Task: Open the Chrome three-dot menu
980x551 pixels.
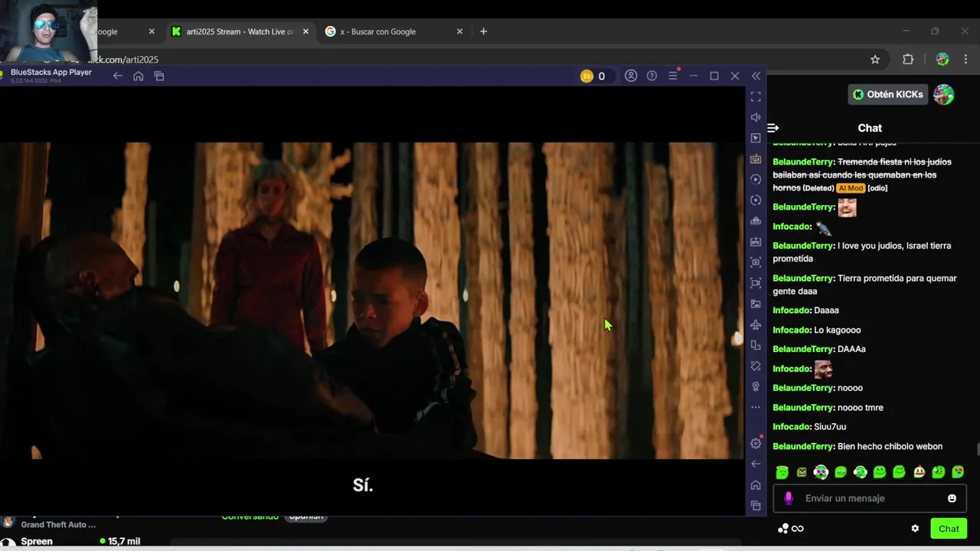Action: (965, 60)
